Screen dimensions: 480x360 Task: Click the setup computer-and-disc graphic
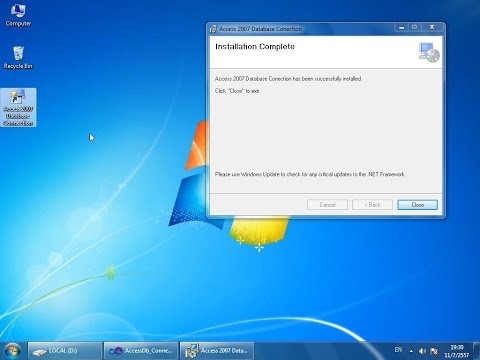click(429, 52)
